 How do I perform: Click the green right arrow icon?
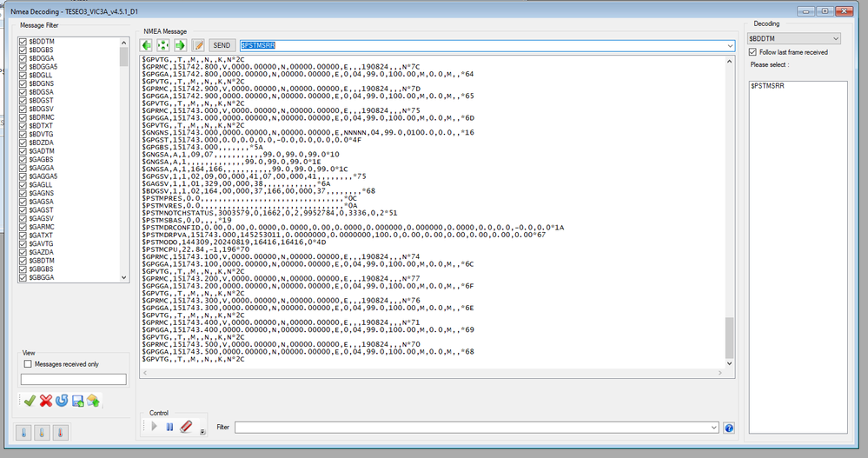click(179, 45)
